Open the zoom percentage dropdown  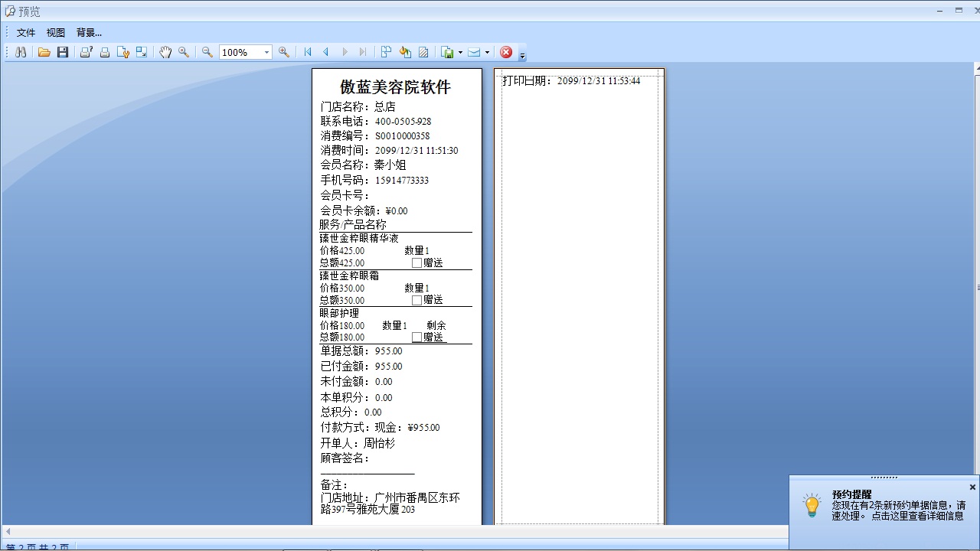click(266, 52)
